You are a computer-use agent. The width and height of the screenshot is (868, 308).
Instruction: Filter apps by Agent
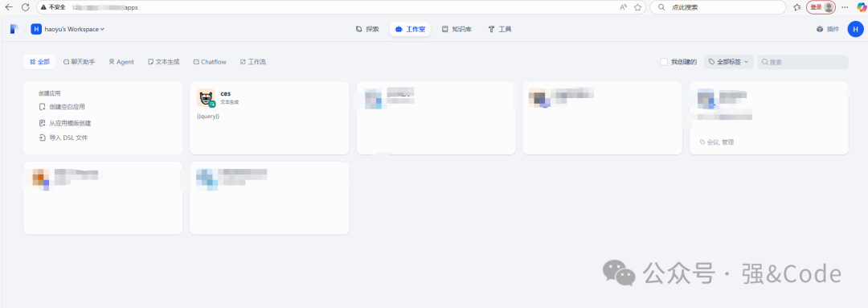tap(121, 62)
